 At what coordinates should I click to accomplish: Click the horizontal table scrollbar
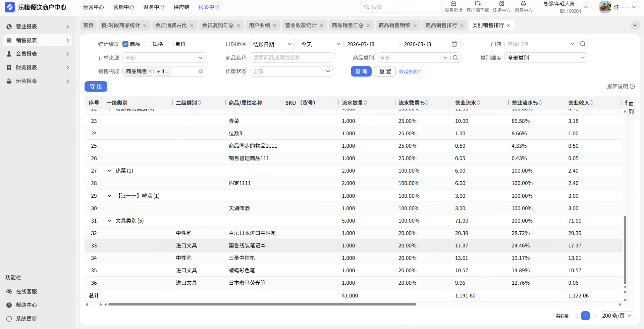262,304
